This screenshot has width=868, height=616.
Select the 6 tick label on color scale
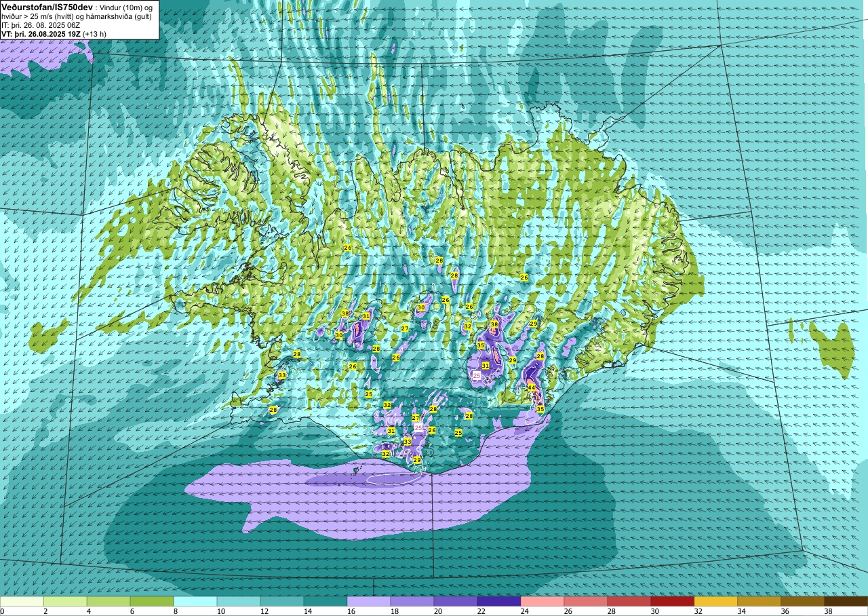click(132, 611)
